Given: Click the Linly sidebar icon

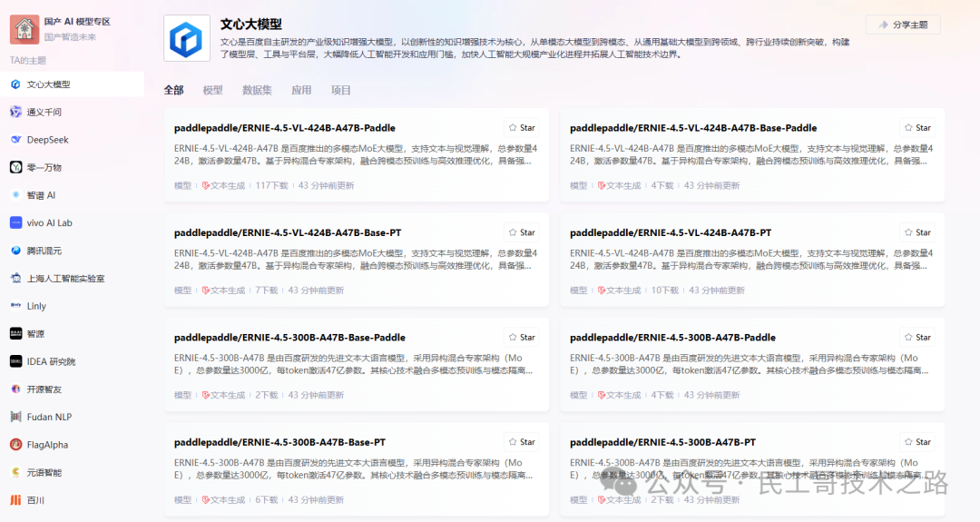Looking at the screenshot, I should point(15,306).
